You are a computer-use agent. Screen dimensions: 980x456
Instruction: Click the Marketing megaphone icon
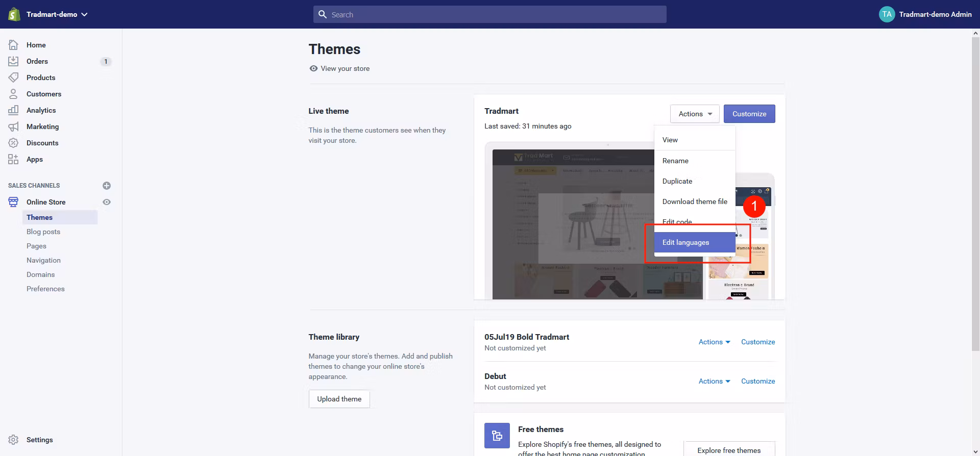click(14, 126)
